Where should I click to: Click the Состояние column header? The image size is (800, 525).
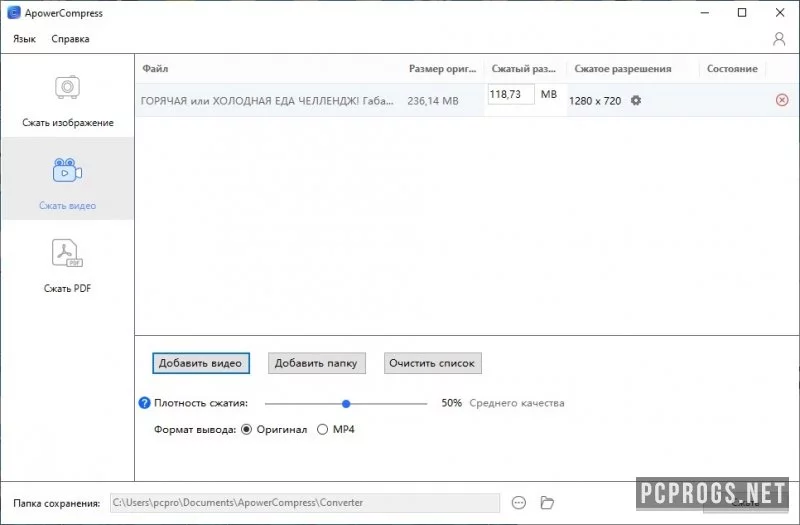pos(732,68)
